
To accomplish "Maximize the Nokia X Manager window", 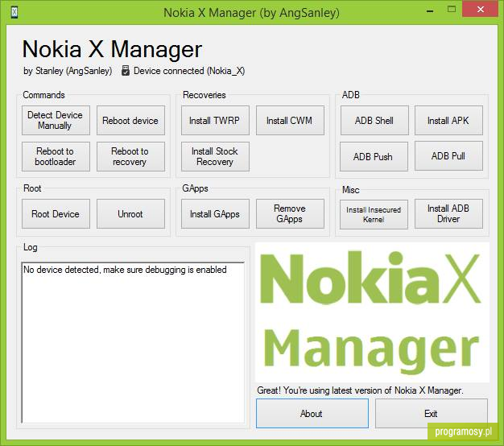I will point(452,10).
